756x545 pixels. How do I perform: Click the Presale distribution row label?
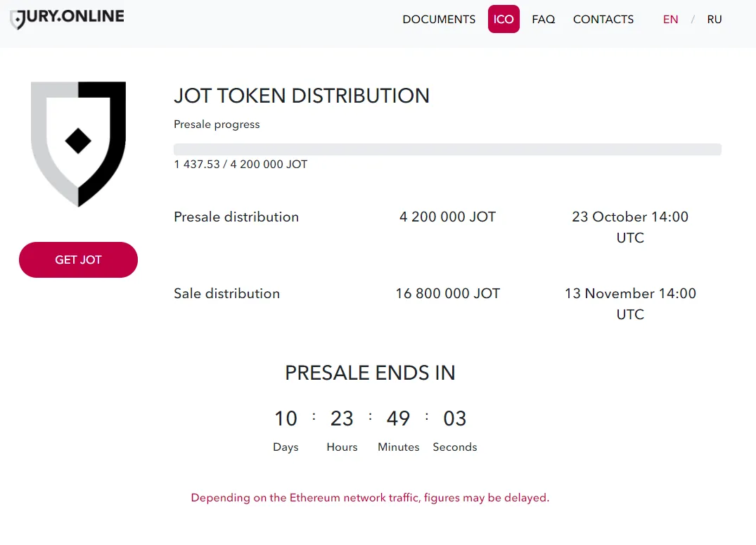(x=236, y=217)
